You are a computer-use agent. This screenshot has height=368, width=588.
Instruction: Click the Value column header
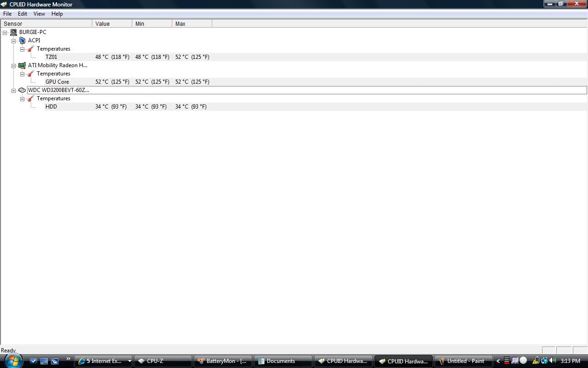[112, 23]
